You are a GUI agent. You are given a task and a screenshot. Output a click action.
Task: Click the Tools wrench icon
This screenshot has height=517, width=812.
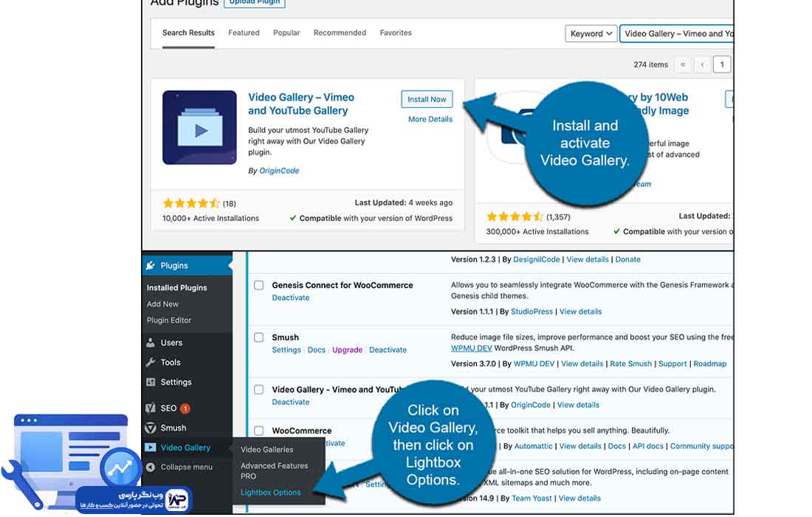tap(151, 363)
